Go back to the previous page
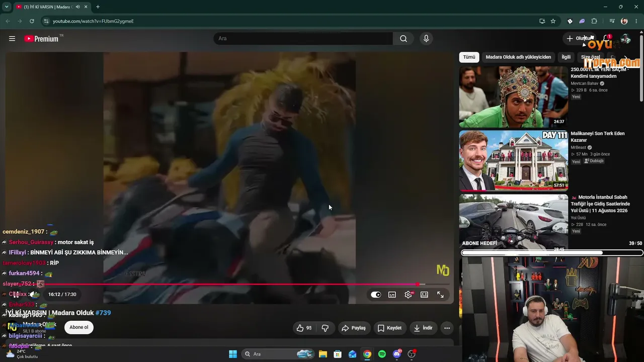 (x=8, y=21)
